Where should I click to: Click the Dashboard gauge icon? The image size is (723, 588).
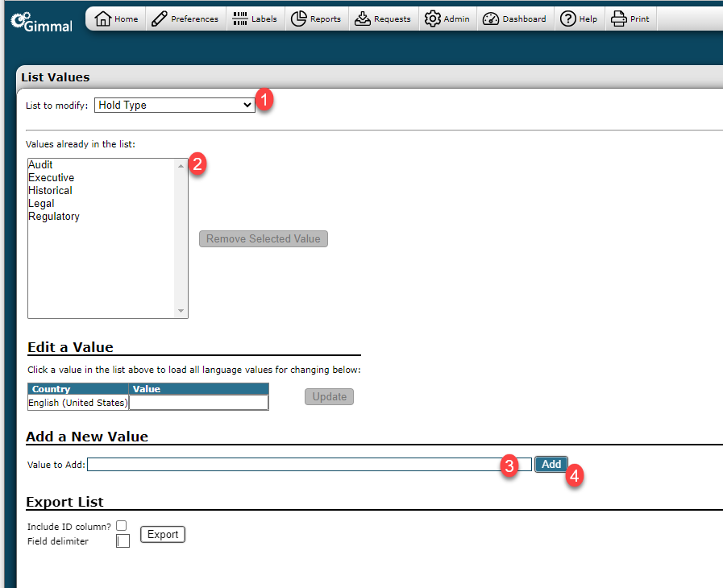pos(491,19)
